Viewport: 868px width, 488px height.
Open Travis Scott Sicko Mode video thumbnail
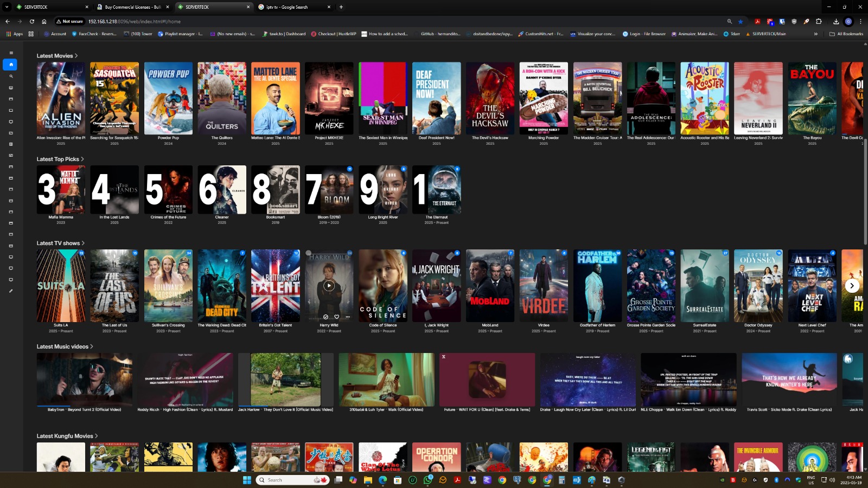[789, 380]
